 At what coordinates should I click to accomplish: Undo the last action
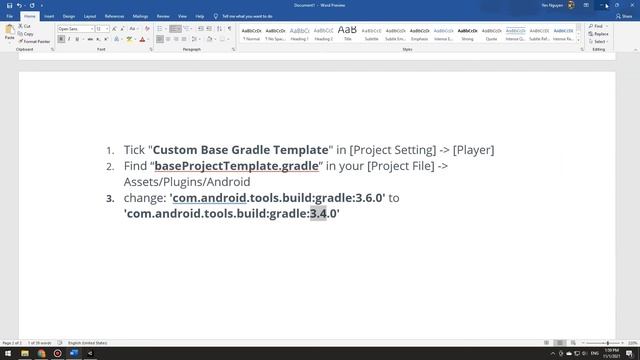coord(19,5)
